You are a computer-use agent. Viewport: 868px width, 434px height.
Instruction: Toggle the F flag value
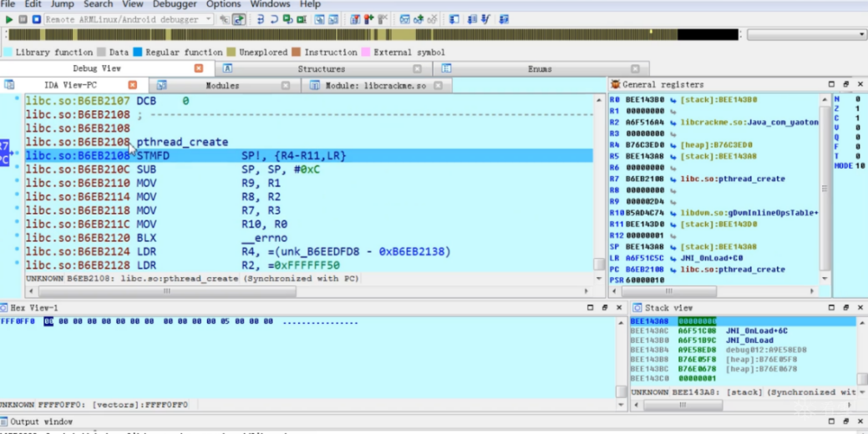[857, 147]
